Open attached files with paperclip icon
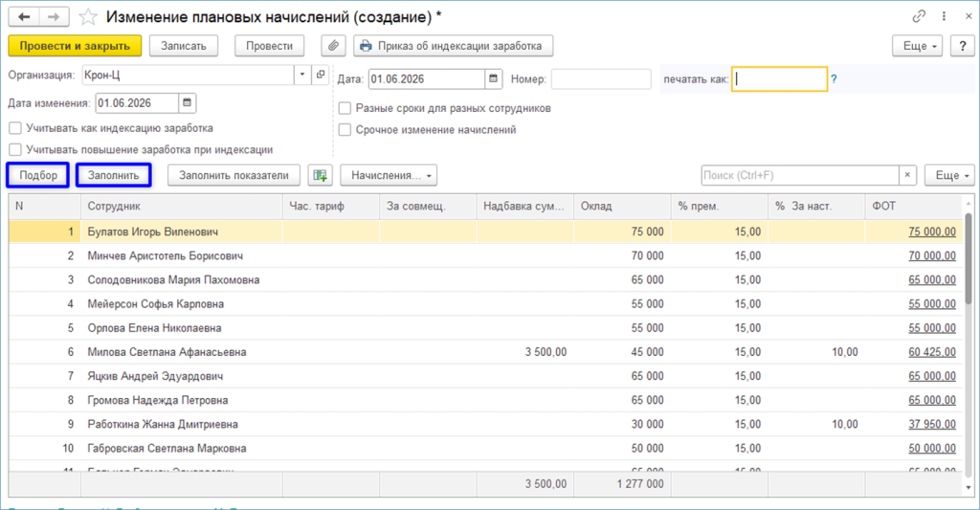The height and width of the screenshot is (510, 980). [334, 46]
